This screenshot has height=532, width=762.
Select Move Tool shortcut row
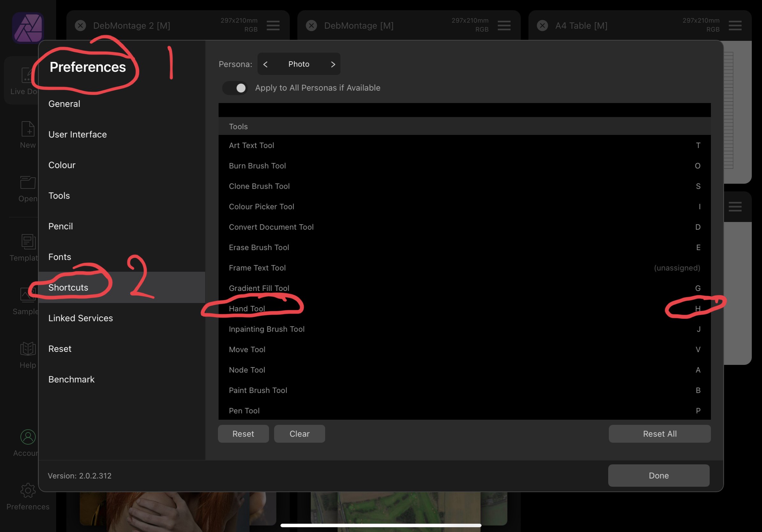coord(464,349)
